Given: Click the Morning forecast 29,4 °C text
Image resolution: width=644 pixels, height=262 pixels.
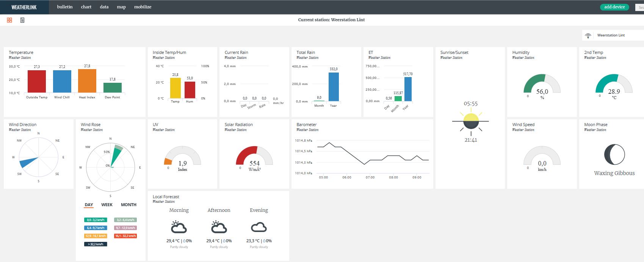Looking at the screenshot, I should 173,241.
